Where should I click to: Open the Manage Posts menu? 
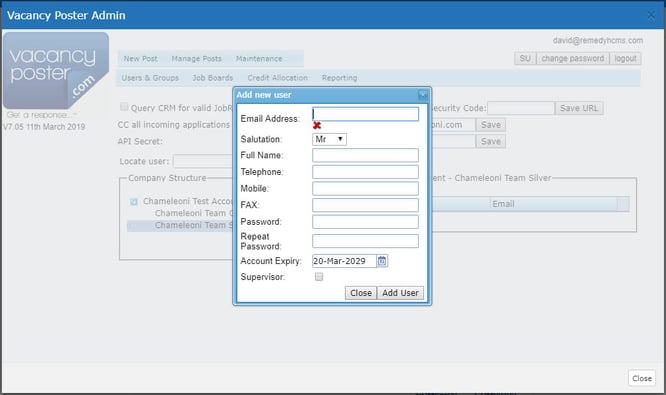point(197,59)
